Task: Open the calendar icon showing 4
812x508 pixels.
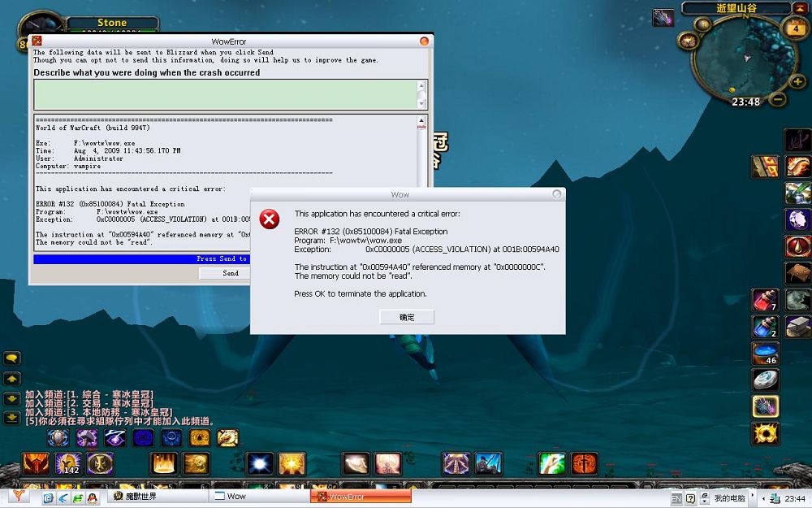Action: (796, 28)
